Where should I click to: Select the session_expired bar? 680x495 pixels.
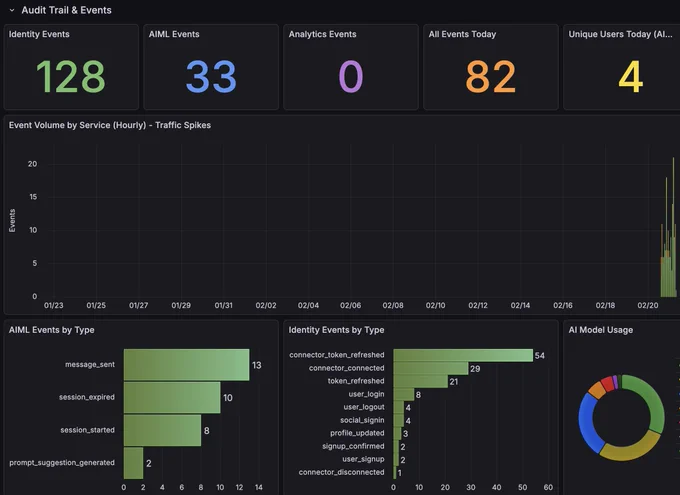[172, 397]
